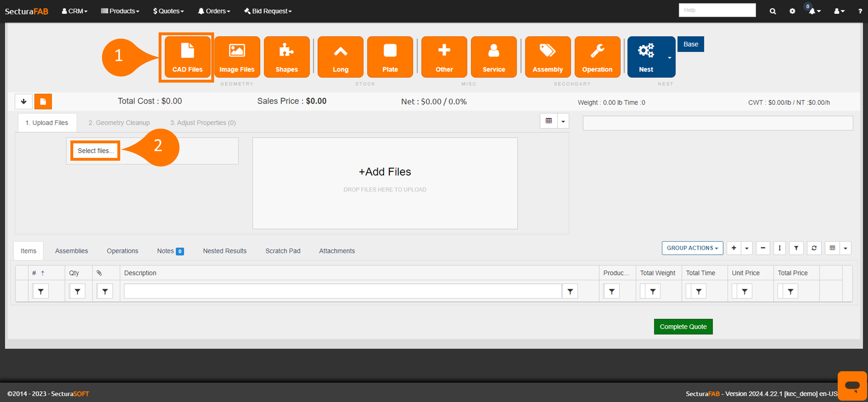Click the Complete Quote button
This screenshot has width=868, height=402.
(x=683, y=327)
